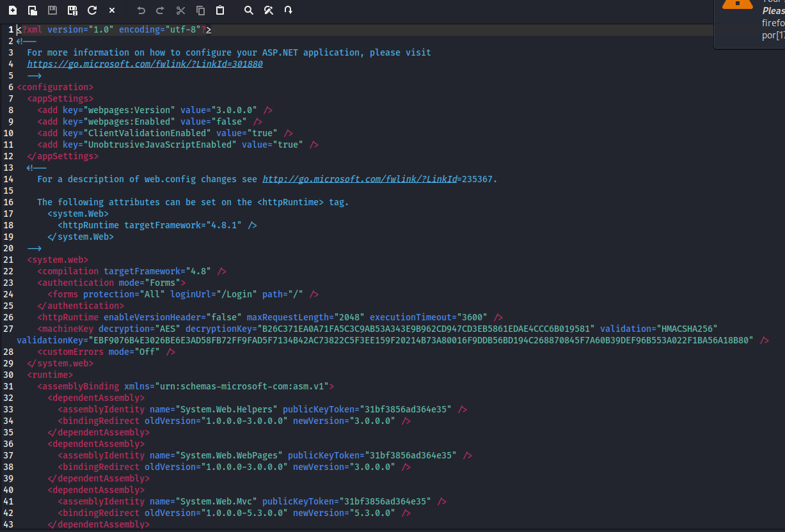Open the fwlink LinkId=235367 URL
The image size is (785, 532).
coord(360,179)
